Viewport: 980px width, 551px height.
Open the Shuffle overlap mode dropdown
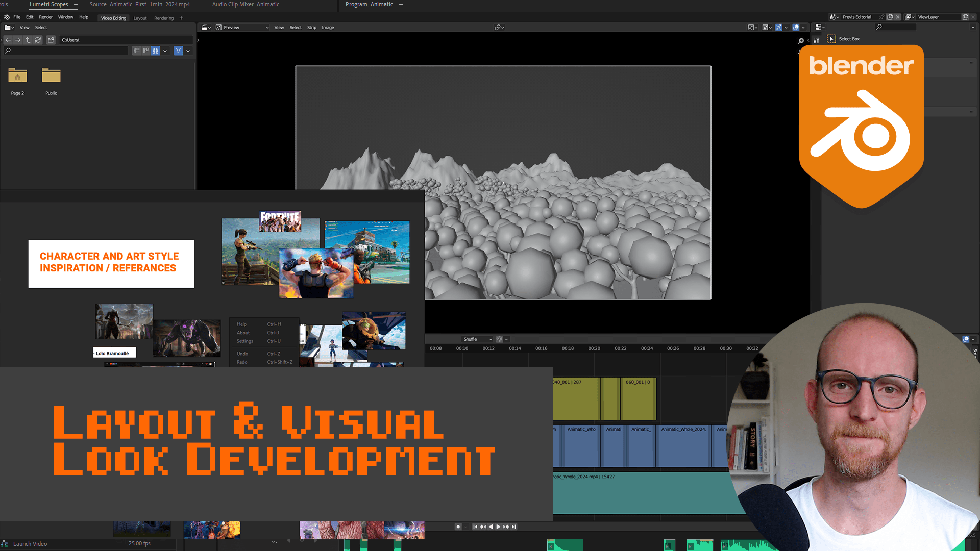pyautogui.click(x=477, y=339)
